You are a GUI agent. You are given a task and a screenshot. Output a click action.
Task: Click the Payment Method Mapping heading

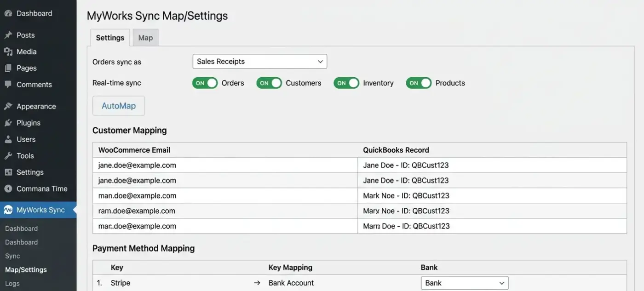[x=144, y=249]
